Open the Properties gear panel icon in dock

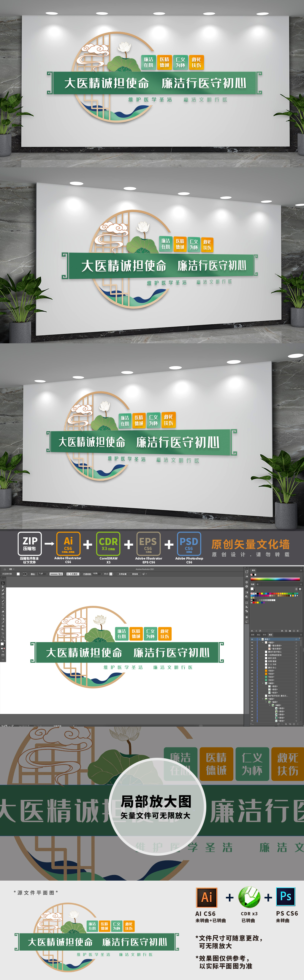[x=246, y=582]
